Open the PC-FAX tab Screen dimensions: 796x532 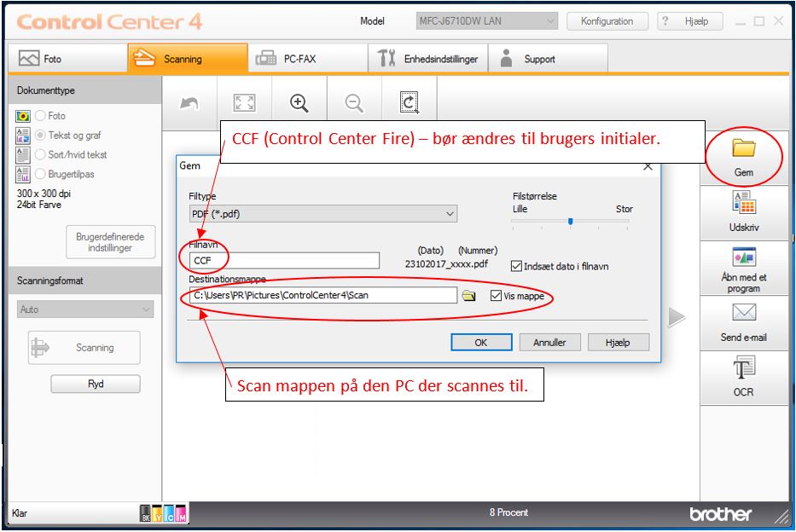click(308, 59)
